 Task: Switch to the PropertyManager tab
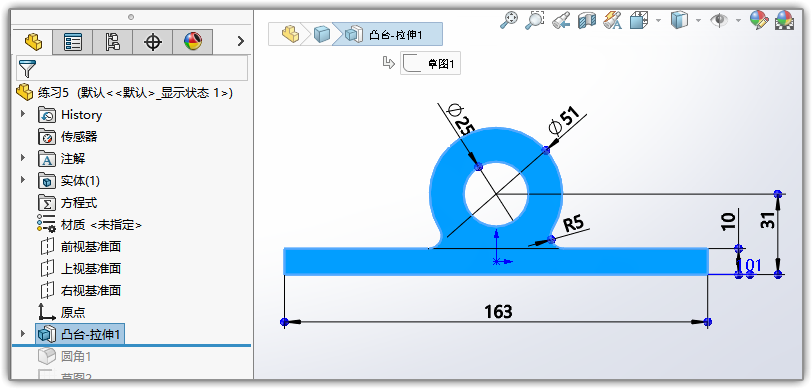[72, 42]
